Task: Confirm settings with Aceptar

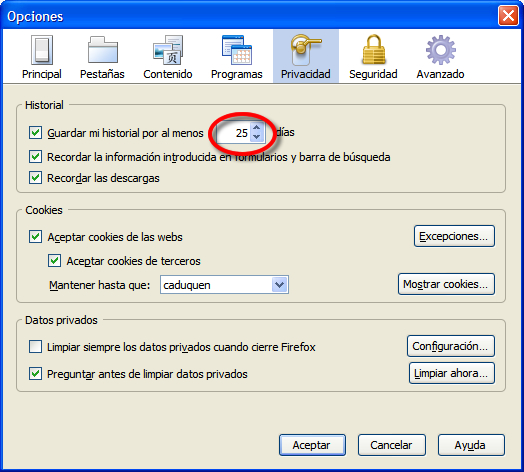Action: coord(312,445)
